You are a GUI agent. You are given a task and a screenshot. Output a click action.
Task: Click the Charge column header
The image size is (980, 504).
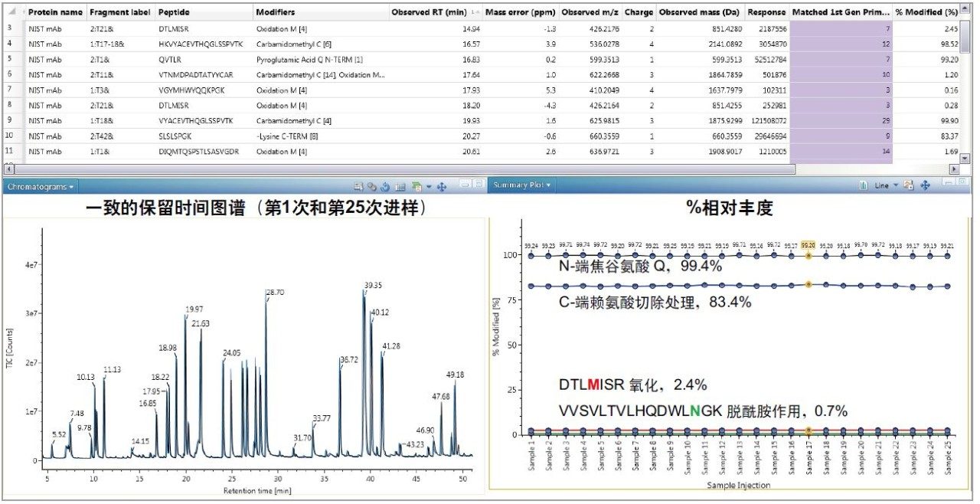(639, 12)
